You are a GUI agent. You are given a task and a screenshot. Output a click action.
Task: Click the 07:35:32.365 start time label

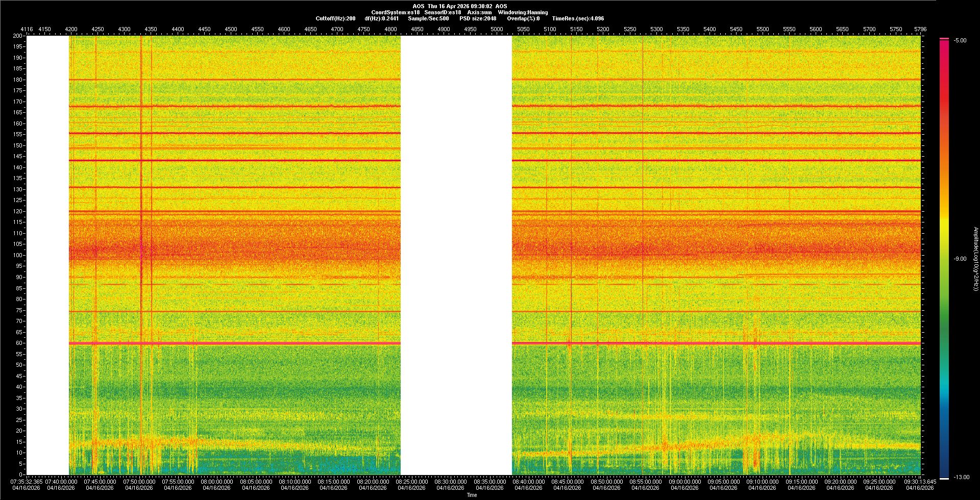(27, 482)
